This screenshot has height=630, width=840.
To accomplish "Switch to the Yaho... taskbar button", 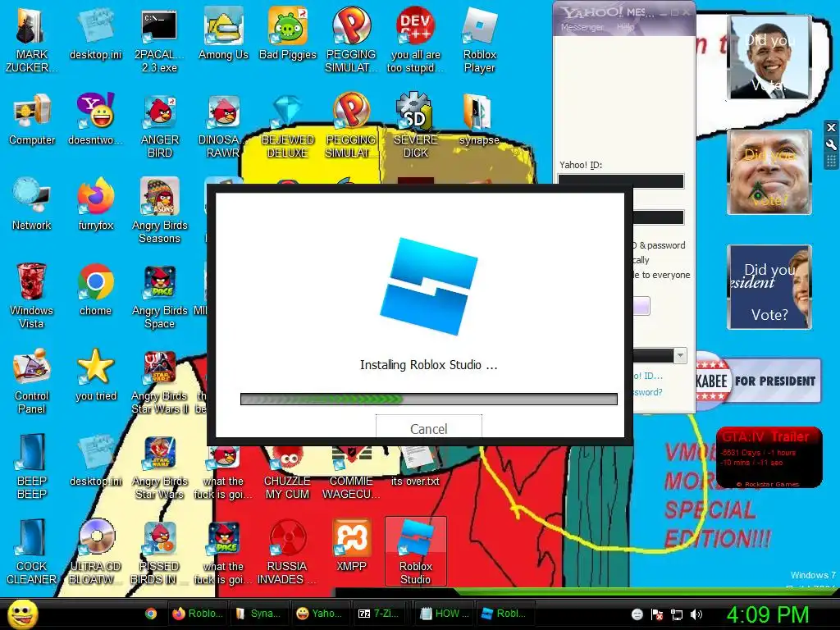I will tap(321, 614).
